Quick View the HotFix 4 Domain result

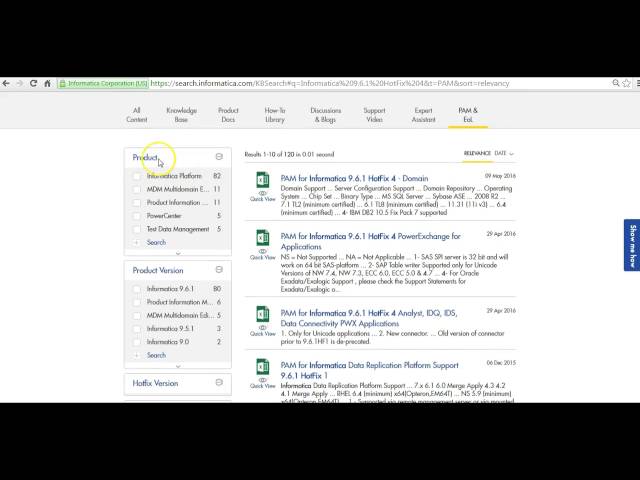[262, 196]
